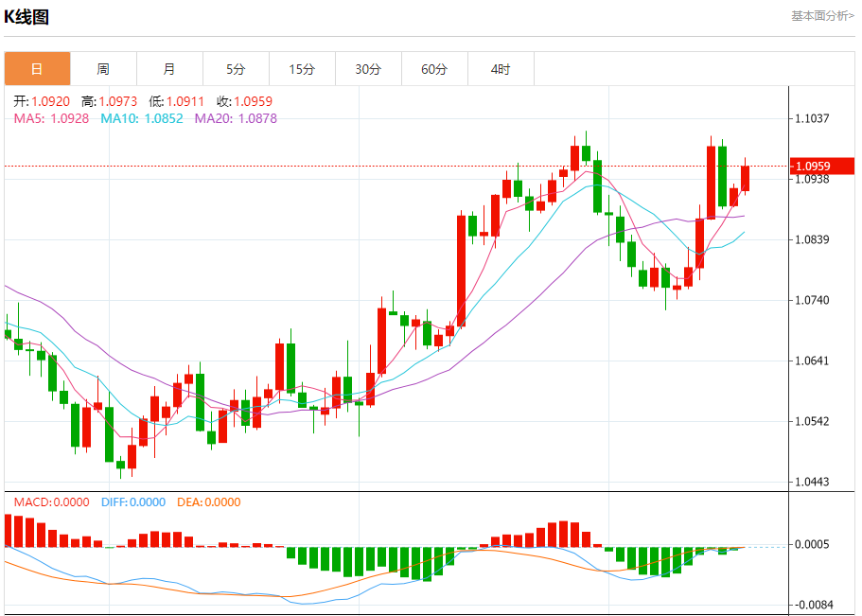Click the latest red candlestick on the chart
862x616 pixels.
coord(745,178)
